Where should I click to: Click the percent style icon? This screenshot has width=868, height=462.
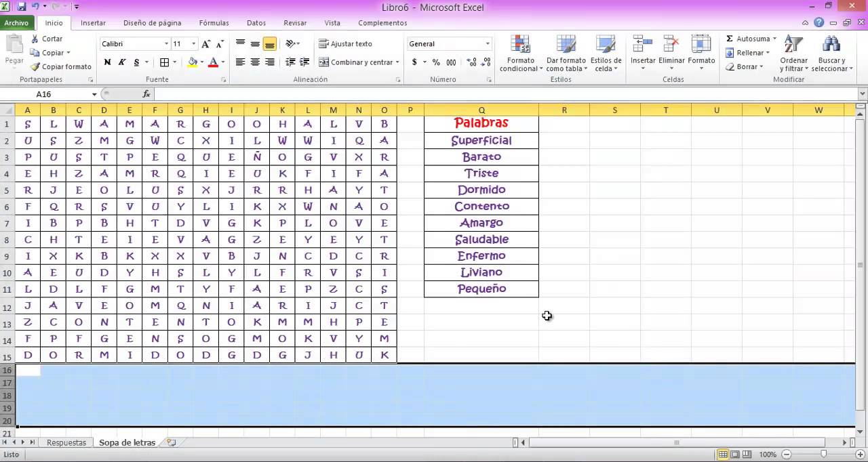(436, 62)
